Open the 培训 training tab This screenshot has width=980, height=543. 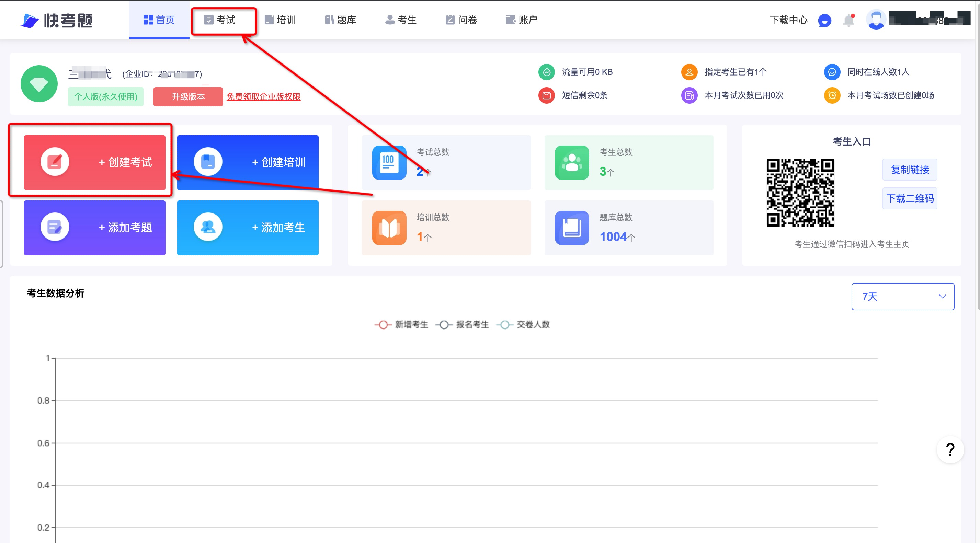pyautogui.click(x=280, y=20)
